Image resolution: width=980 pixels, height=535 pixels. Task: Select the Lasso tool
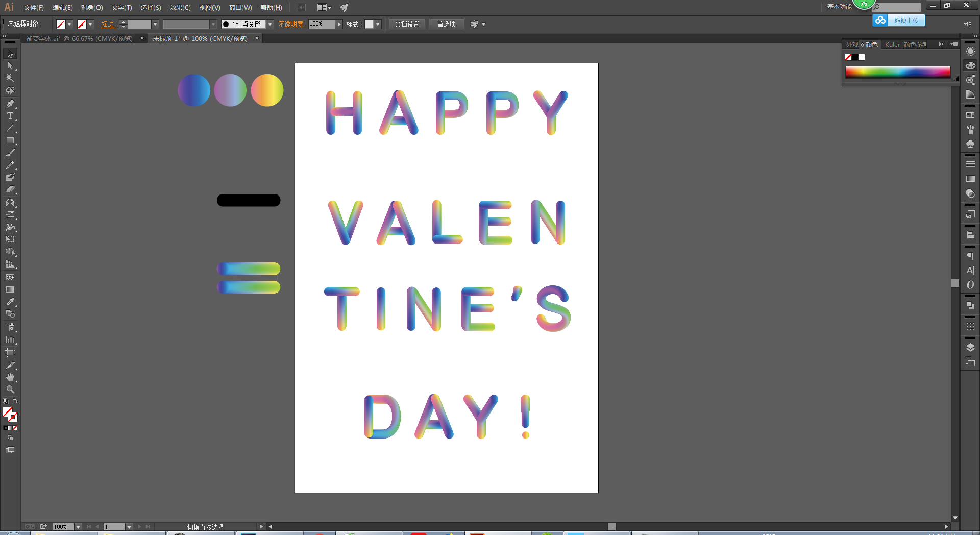(x=10, y=91)
